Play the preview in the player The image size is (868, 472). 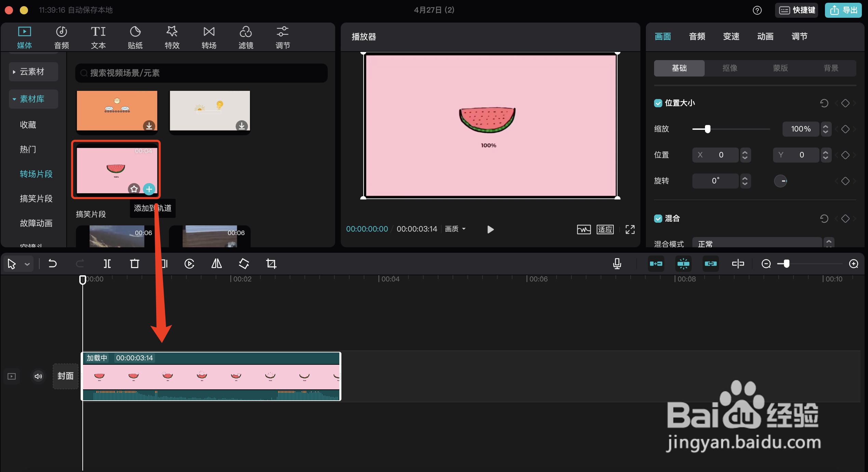click(x=490, y=229)
